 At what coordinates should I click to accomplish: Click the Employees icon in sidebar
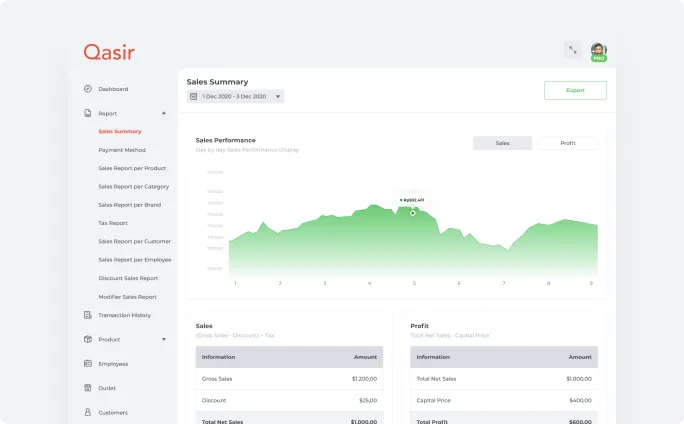point(88,364)
